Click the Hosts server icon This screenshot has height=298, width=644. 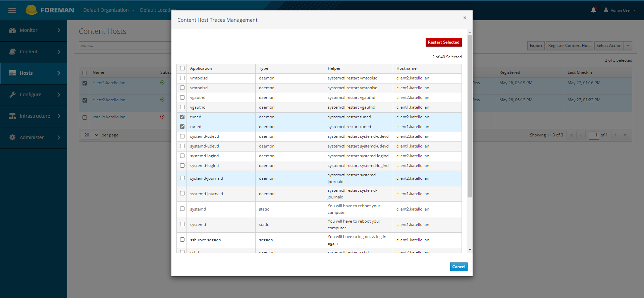click(x=12, y=73)
